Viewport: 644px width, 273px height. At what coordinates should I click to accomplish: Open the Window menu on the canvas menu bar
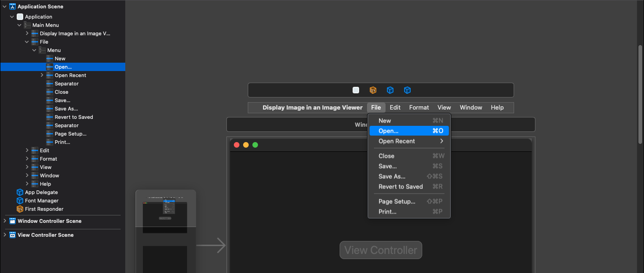pyautogui.click(x=471, y=107)
